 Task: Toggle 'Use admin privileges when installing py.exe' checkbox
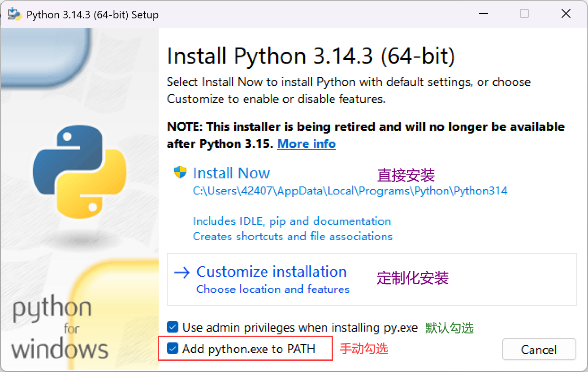point(173,327)
